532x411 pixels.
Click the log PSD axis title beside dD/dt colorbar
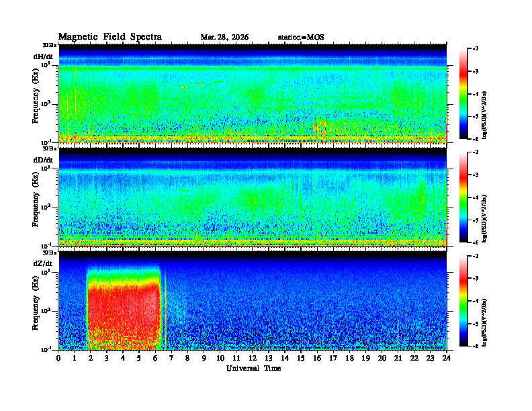click(485, 219)
